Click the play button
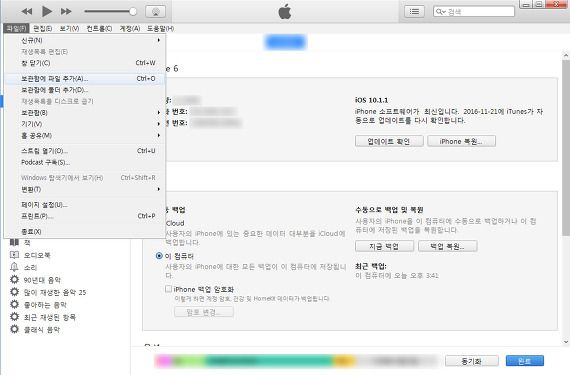570x375 pixels. (47, 11)
